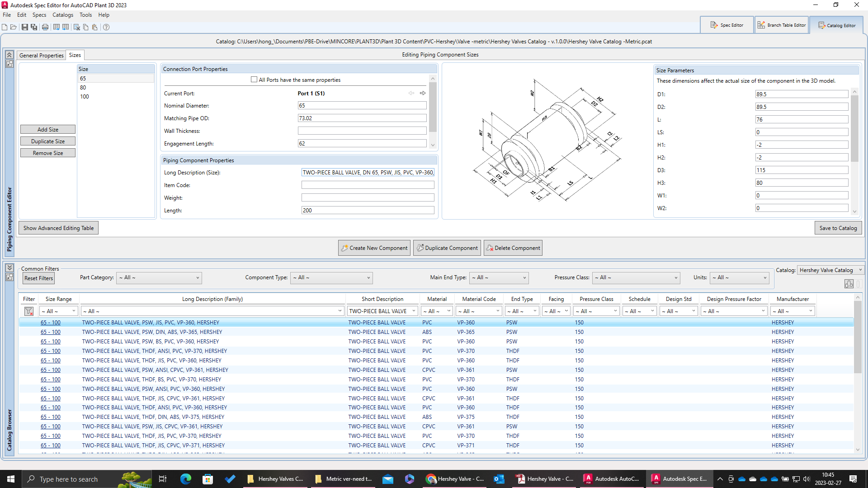Click the Print icon in toolbar
Viewport: 868px width, 488px height.
click(x=45, y=27)
